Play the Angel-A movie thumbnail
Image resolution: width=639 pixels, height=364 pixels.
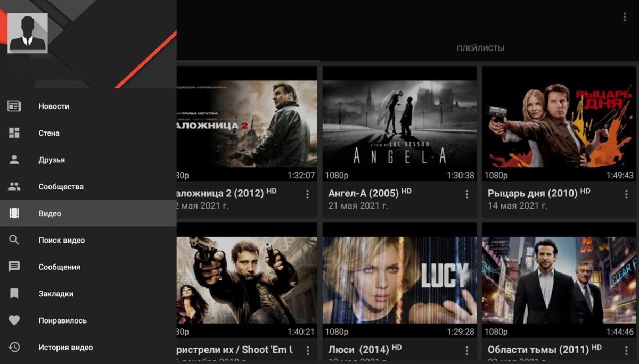pyautogui.click(x=400, y=123)
